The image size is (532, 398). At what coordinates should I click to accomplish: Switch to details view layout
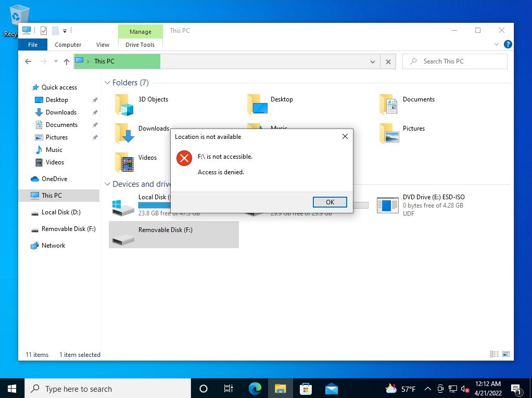[x=495, y=354]
